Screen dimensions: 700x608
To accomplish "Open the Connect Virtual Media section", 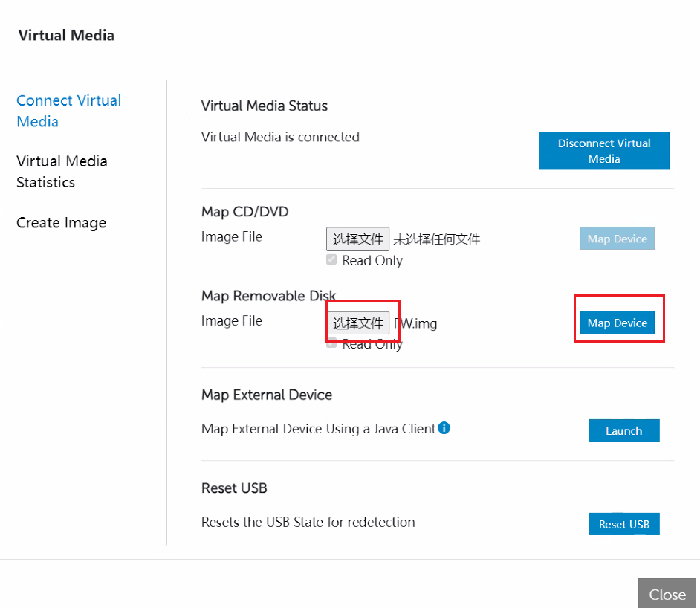I will (68, 110).
